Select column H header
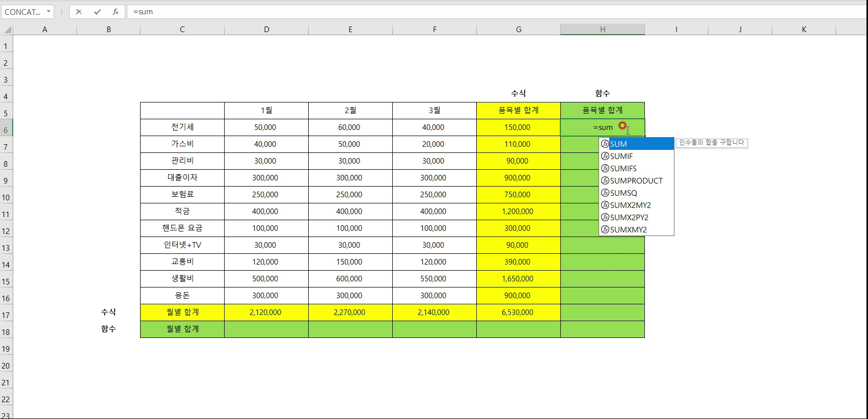868x419 pixels. pyautogui.click(x=603, y=30)
